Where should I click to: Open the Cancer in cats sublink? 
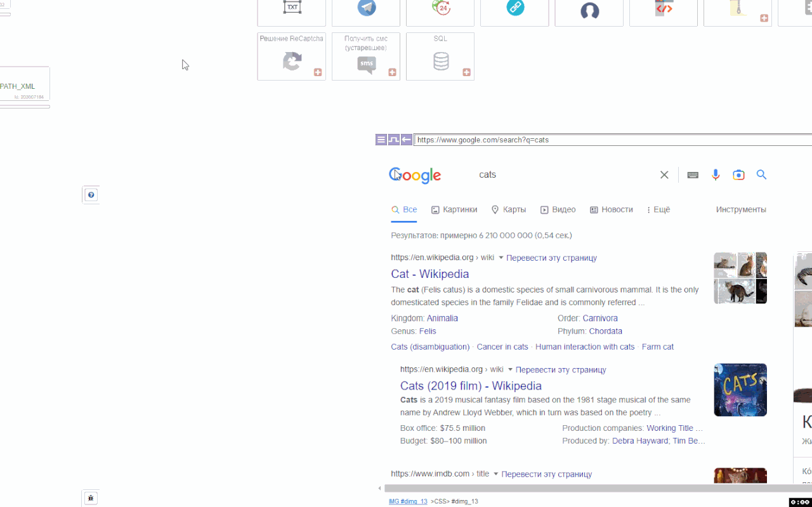[502, 347]
